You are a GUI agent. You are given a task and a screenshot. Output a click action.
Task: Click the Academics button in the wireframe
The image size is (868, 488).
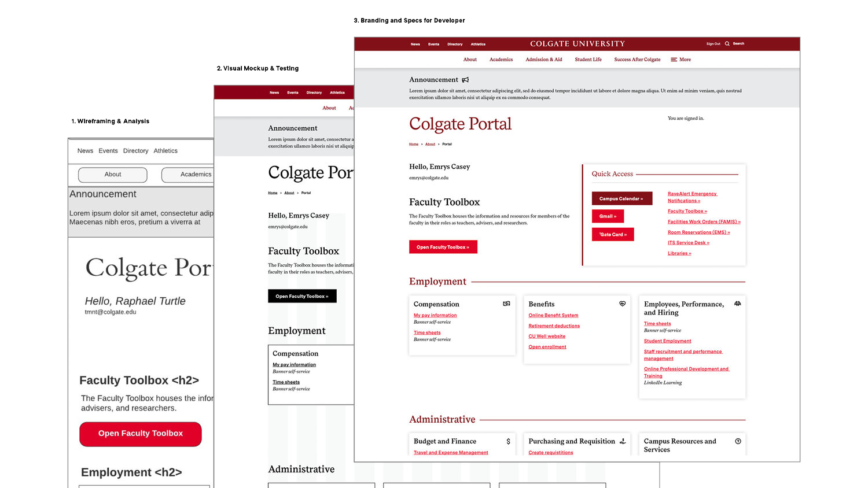187,175
